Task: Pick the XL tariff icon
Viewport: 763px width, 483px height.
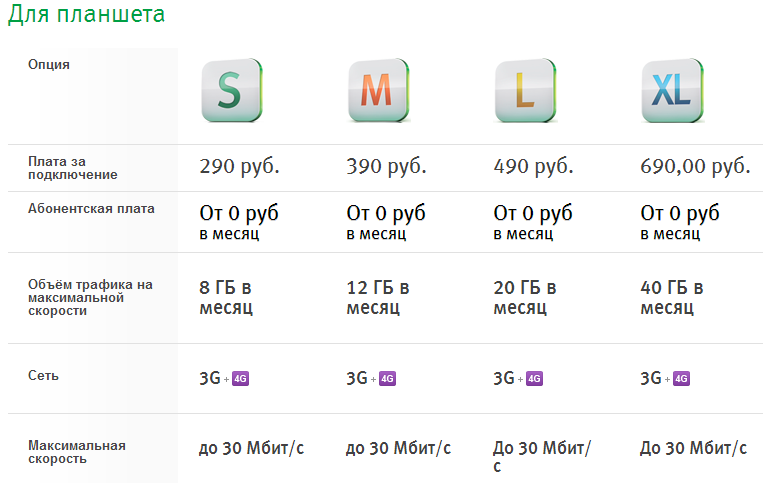Action: [672, 90]
